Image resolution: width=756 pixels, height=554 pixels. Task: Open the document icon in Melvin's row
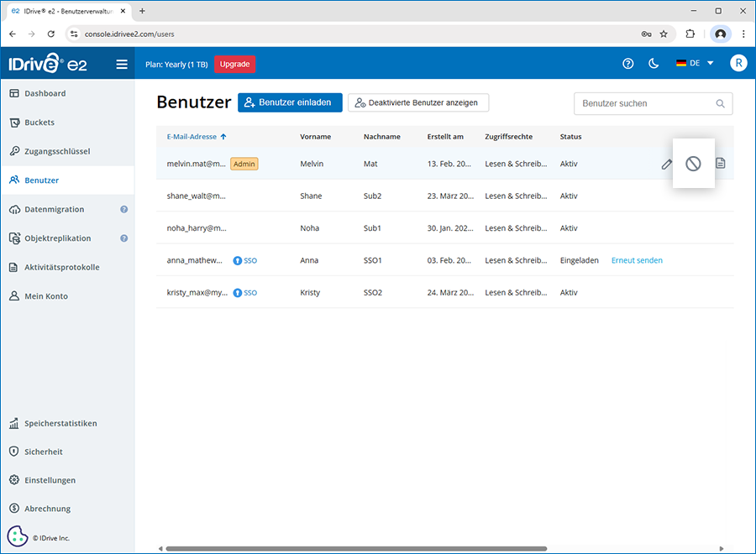[720, 164]
